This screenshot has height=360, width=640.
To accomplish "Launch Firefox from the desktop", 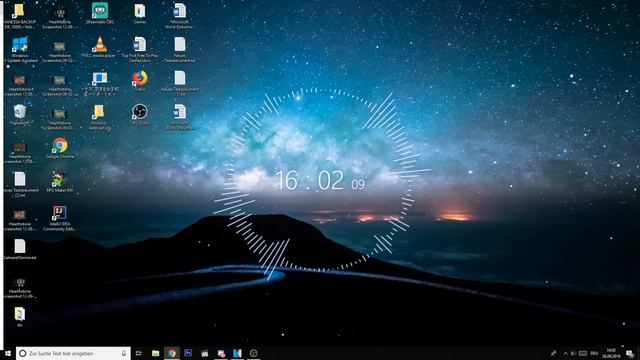I will click(x=140, y=81).
